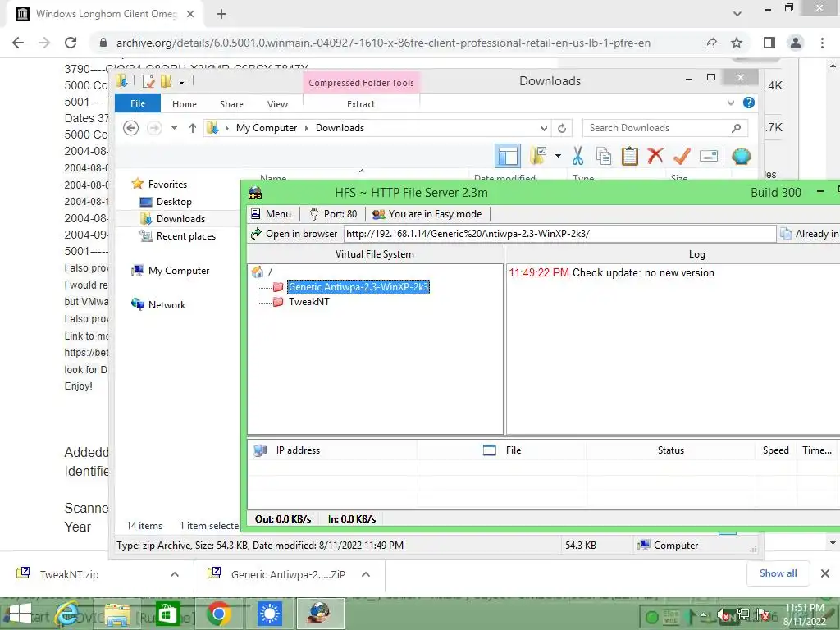
Task: Click the bookmark star icon in Chrome
Action: (737, 43)
